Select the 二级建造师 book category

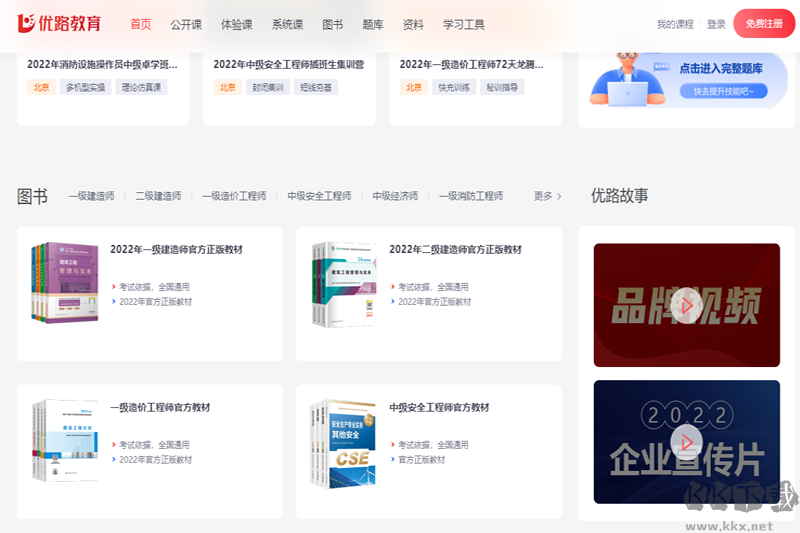158,196
